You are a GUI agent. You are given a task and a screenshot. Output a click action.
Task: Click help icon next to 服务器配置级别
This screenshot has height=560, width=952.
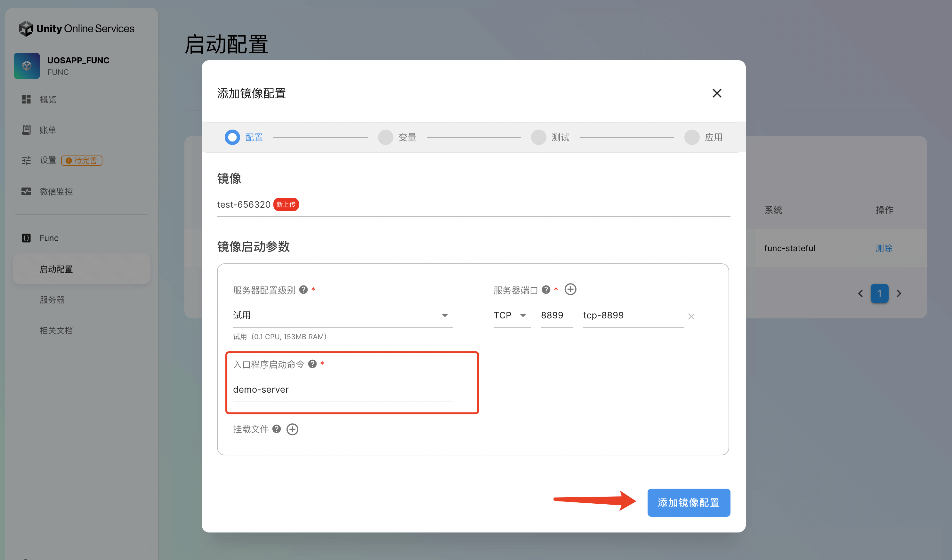pos(303,290)
